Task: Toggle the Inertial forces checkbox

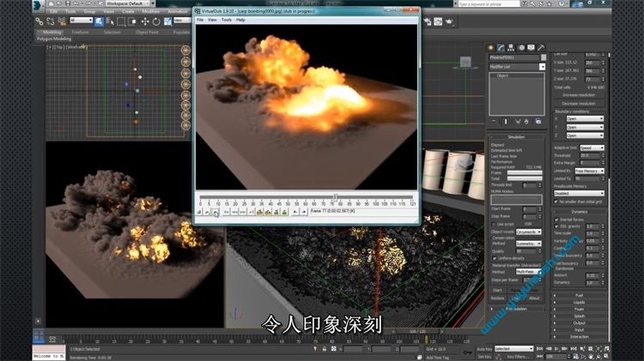Action: [x=556, y=220]
